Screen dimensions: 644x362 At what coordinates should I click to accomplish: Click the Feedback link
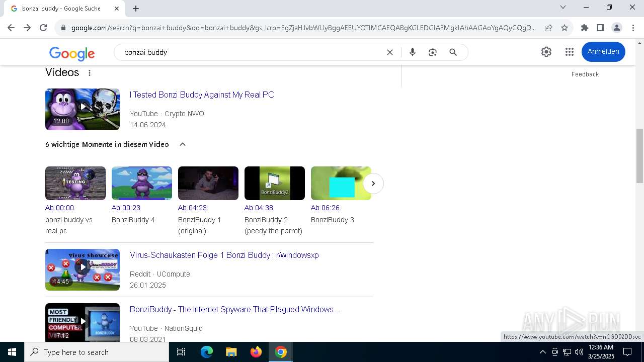[x=585, y=74]
